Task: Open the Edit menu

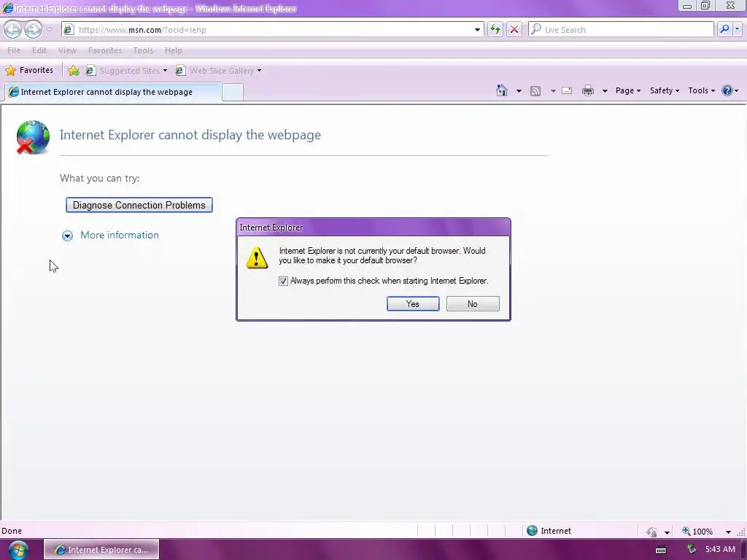Action: pyautogui.click(x=39, y=50)
